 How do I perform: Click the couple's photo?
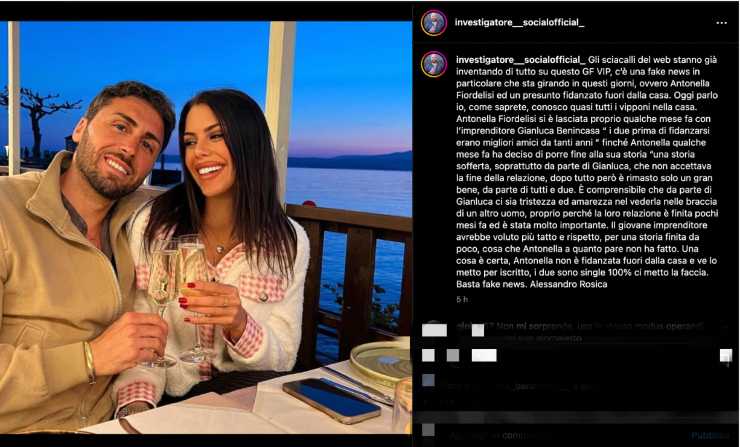[206, 227]
